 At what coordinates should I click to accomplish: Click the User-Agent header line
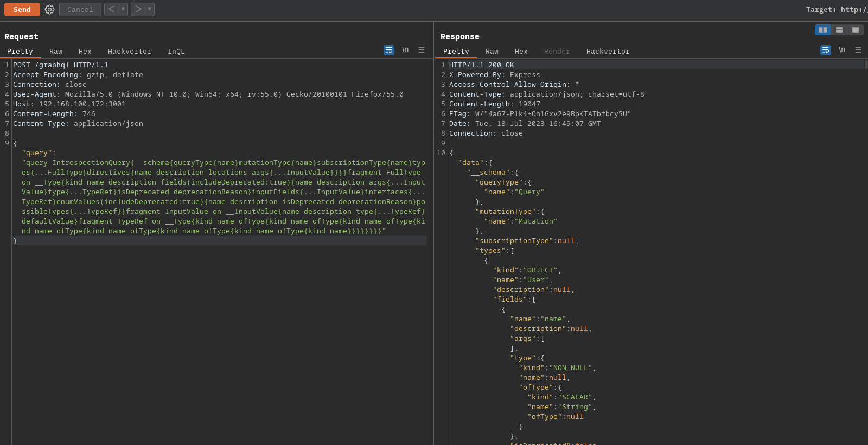point(208,94)
